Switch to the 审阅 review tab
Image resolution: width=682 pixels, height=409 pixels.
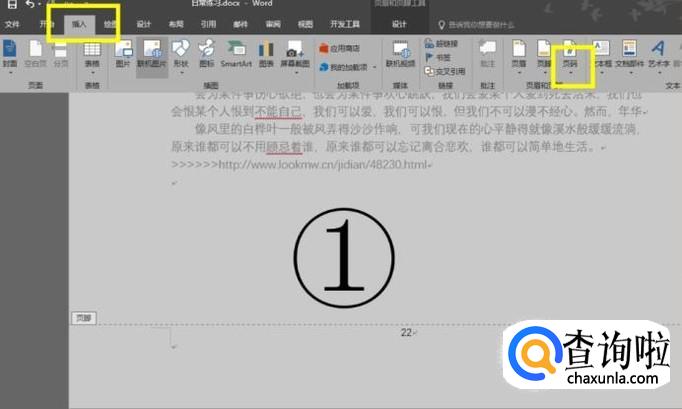[x=273, y=24]
